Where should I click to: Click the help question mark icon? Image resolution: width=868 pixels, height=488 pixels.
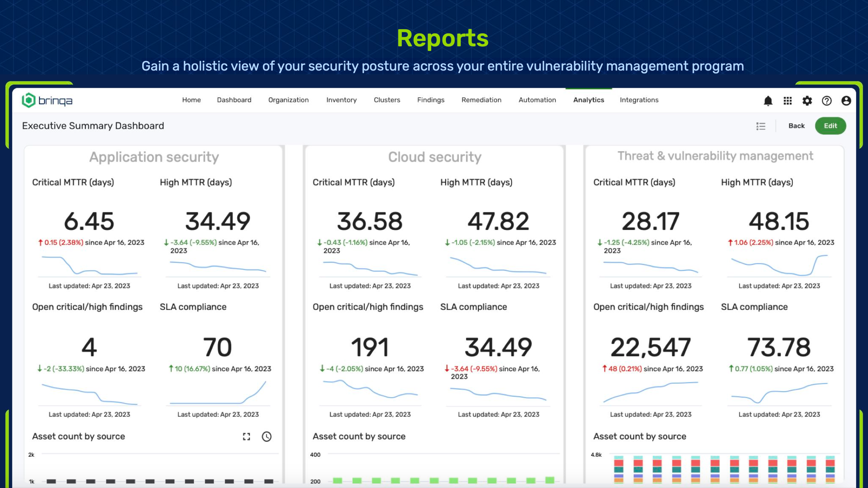click(827, 101)
